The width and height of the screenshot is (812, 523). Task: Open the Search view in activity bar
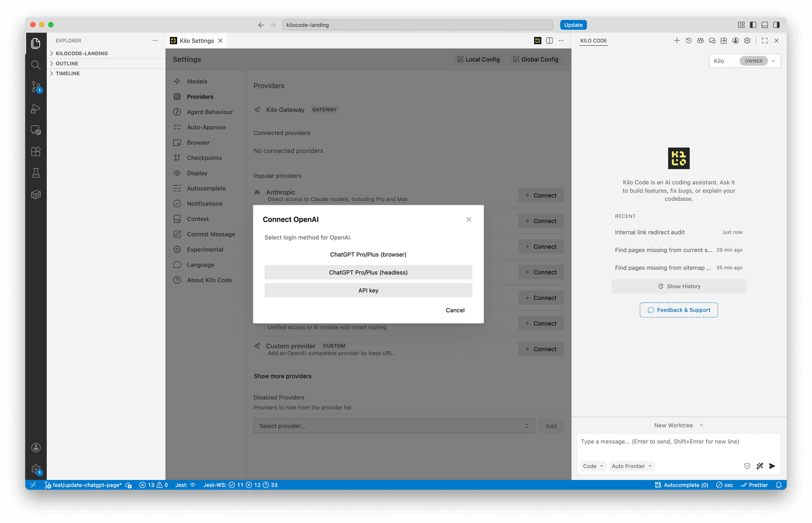tap(36, 65)
